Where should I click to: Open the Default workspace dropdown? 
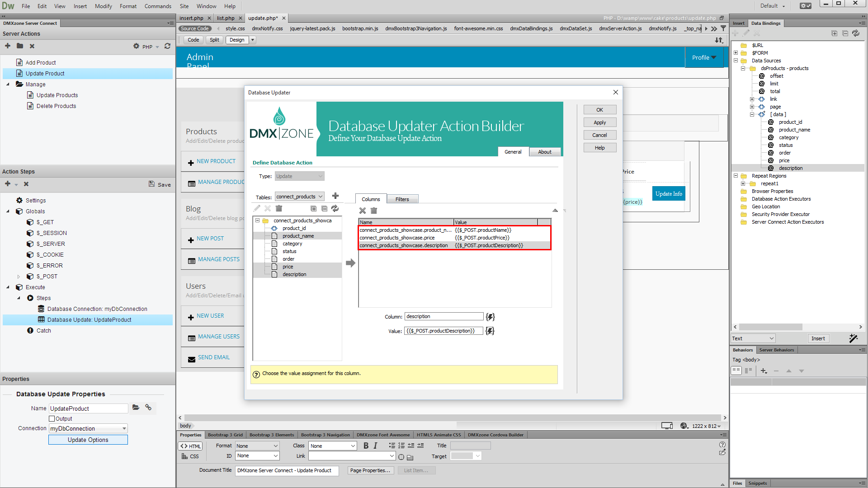point(773,6)
